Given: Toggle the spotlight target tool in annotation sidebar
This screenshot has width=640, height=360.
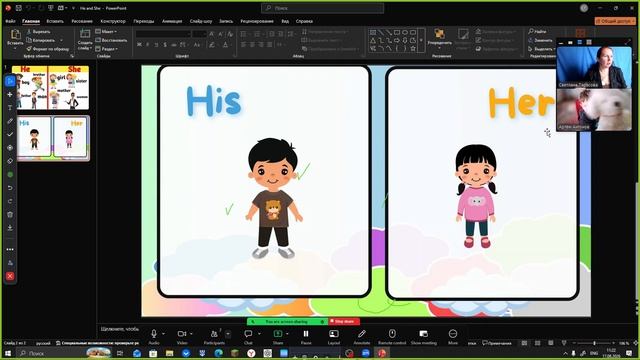Looking at the screenshot, I should click(10, 148).
